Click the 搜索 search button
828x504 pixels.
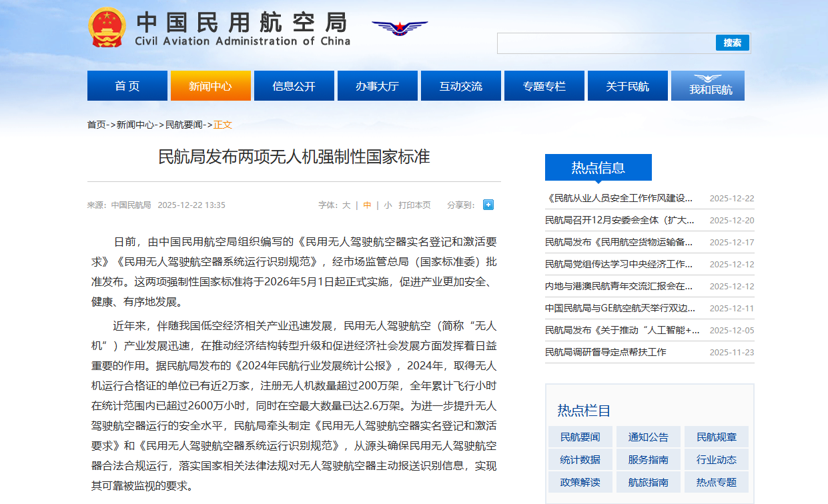732,43
